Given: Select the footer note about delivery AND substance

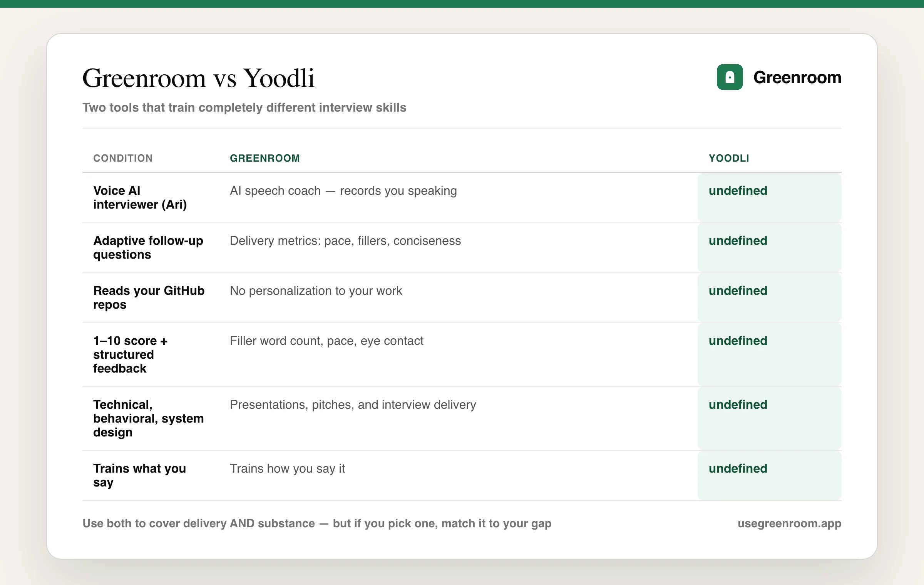Looking at the screenshot, I should click(x=317, y=523).
